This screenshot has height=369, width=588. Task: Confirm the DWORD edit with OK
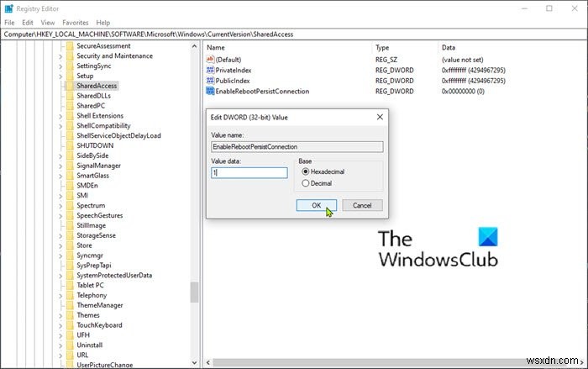pyautogui.click(x=316, y=205)
